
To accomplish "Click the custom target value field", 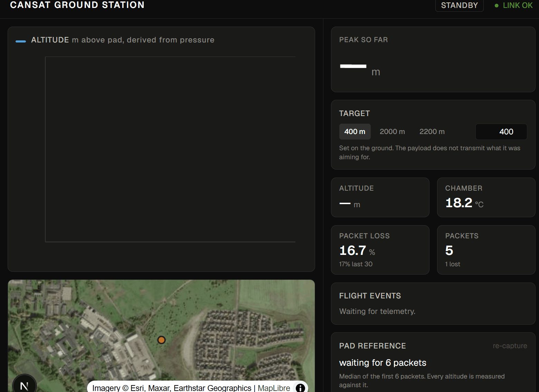I will (501, 132).
